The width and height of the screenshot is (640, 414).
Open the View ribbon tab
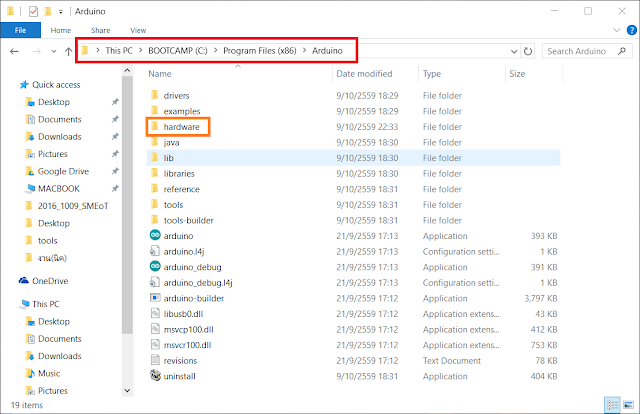(x=138, y=30)
